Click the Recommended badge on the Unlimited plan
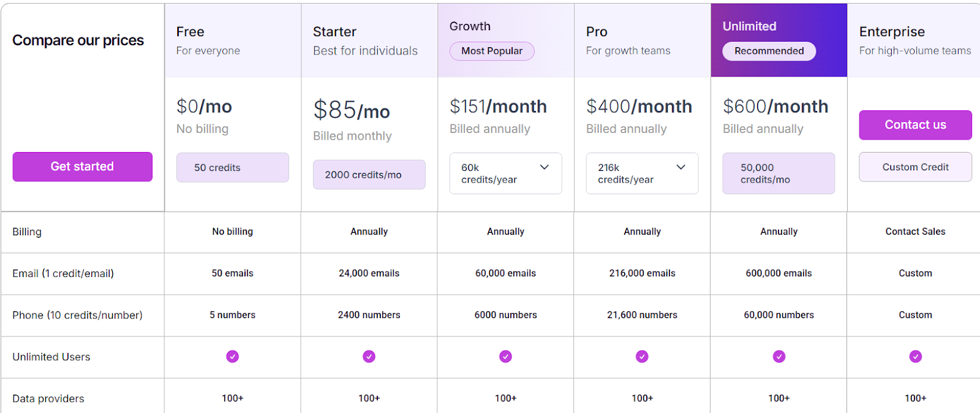Screen dimensions: 980x413 (769, 51)
